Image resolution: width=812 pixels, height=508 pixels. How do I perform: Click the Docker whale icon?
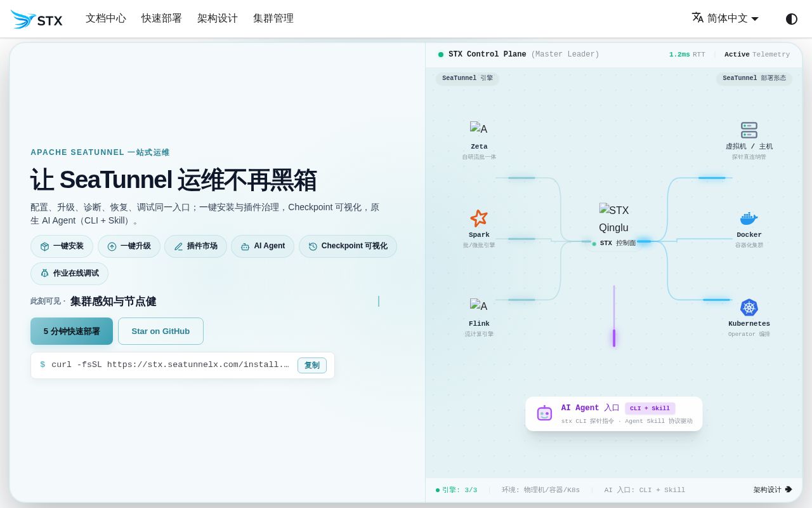click(x=749, y=218)
